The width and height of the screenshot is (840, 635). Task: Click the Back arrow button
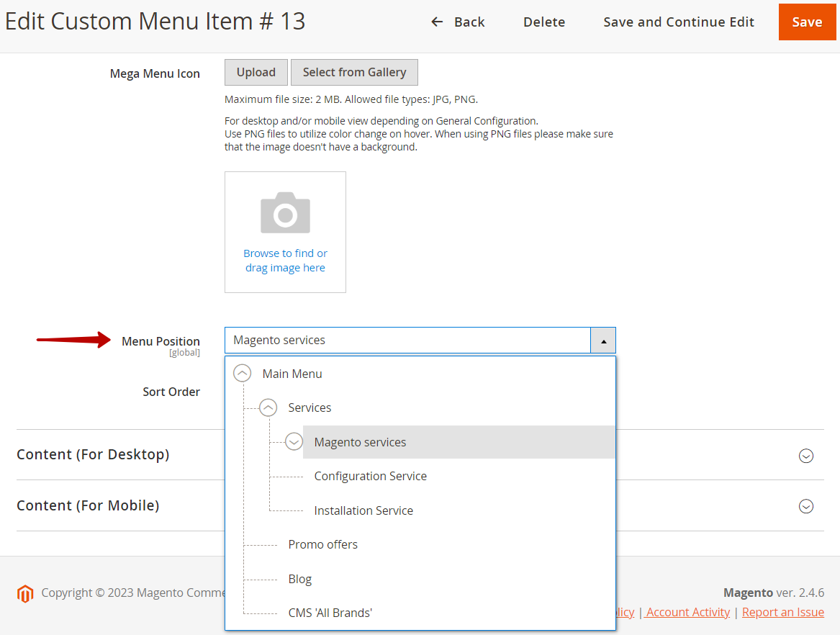point(458,22)
